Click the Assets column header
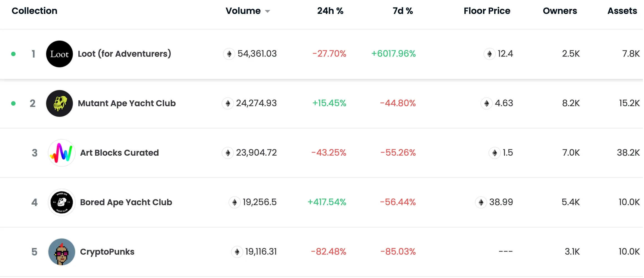The width and height of the screenshot is (644, 278). [622, 11]
